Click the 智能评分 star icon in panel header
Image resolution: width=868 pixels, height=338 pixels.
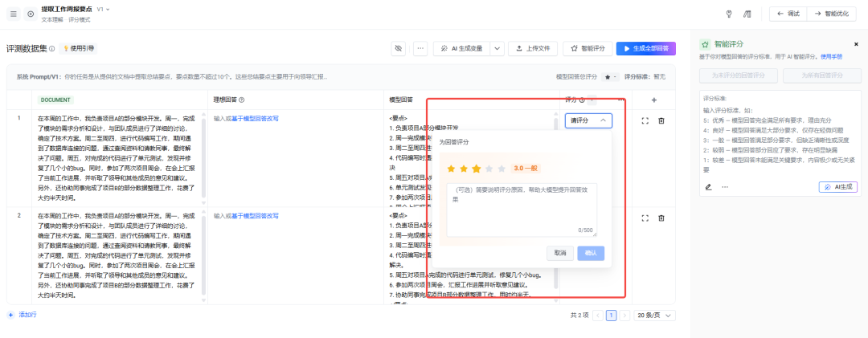pos(705,44)
